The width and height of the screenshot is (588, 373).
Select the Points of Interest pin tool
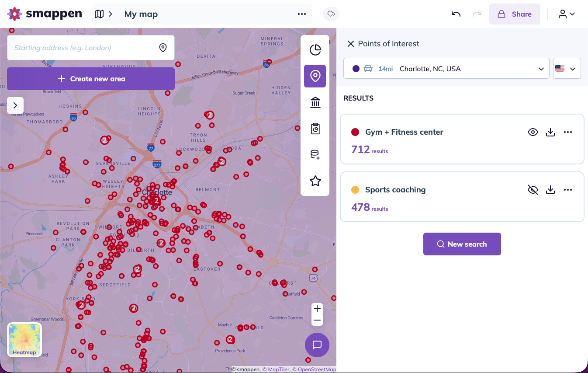click(x=315, y=76)
